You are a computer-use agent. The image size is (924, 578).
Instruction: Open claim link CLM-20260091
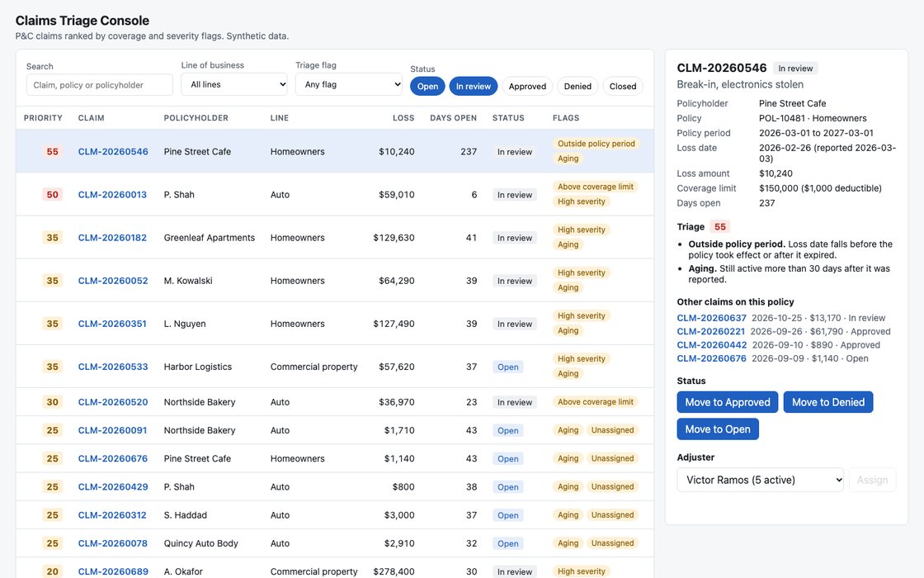[112, 430]
